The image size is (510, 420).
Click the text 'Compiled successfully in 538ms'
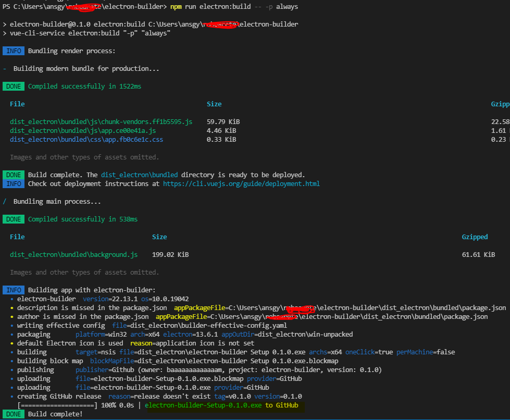click(83, 219)
